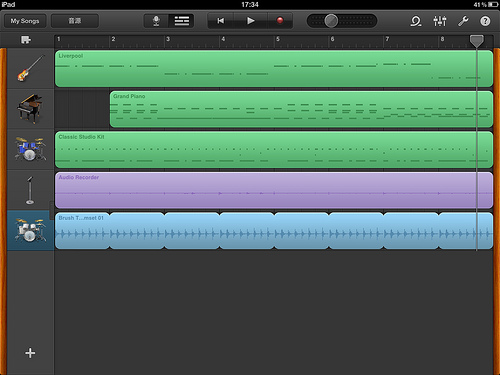This screenshot has height=375, width=500.
Task: Check battery status at 41%
Action: [486, 5]
